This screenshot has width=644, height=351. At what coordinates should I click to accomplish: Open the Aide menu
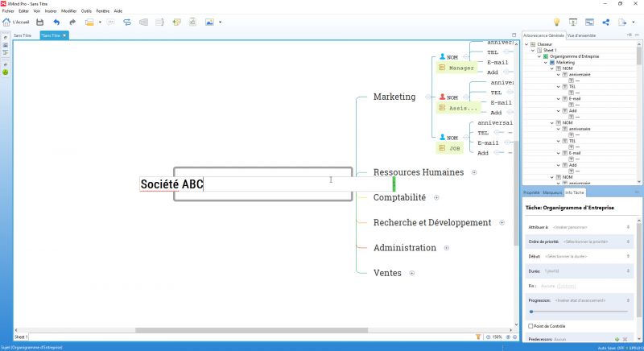point(118,11)
